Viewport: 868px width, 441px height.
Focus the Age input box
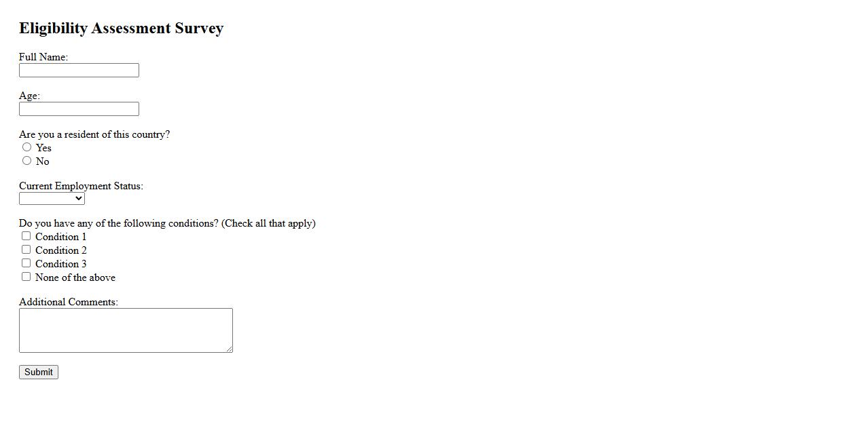[79, 109]
